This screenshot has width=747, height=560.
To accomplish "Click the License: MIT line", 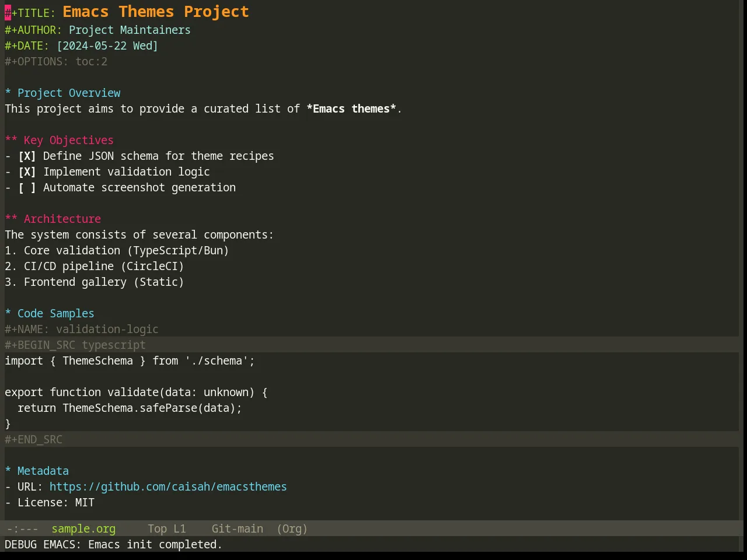I will [x=50, y=503].
